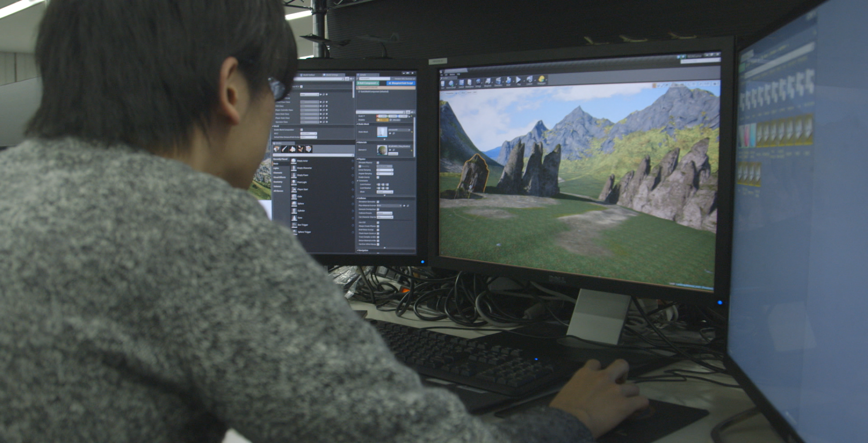Click the Empty Actor icon in the place list
The height and width of the screenshot is (443, 868).
click(x=294, y=161)
